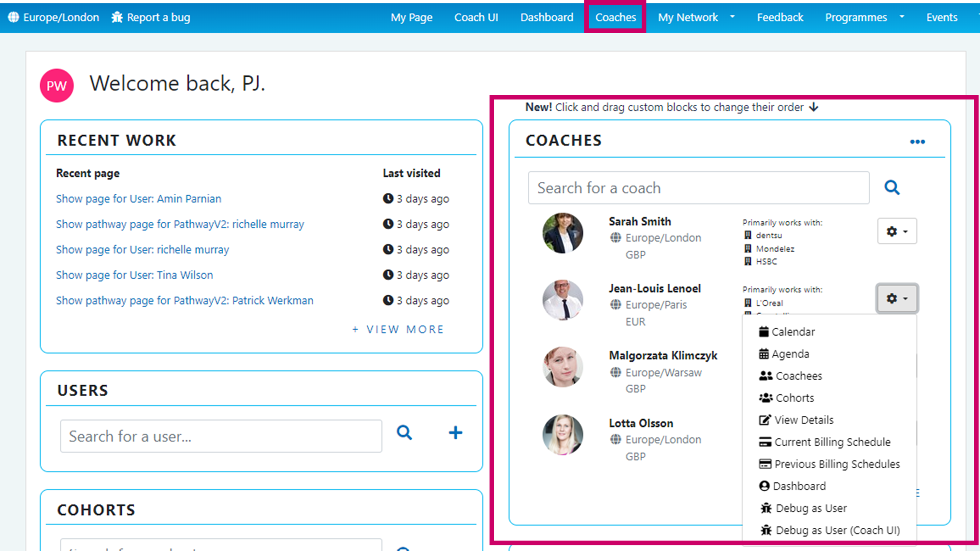980x551 pixels.
Task: Expand the Programmes dropdown arrow
Action: [x=902, y=17]
